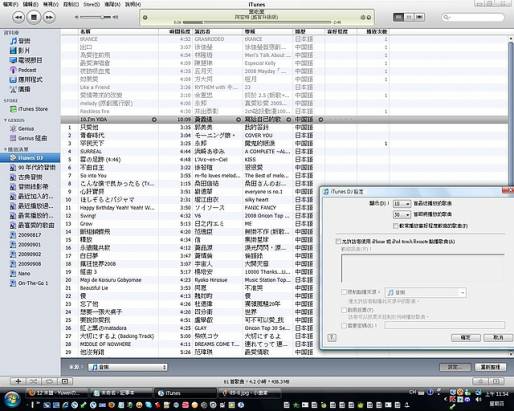Click the next track button
Screen dimensions: 514x411
pyautogui.click(x=49, y=17)
